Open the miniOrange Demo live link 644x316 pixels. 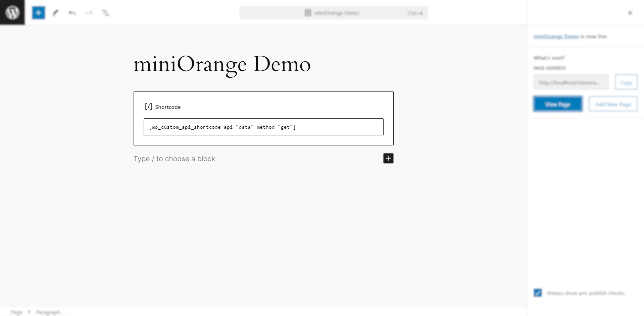pos(556,36)
